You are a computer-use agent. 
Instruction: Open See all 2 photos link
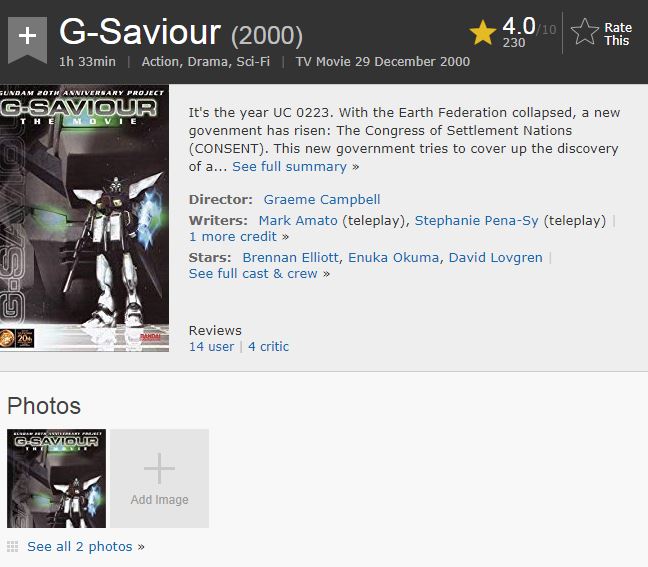tap(86, 546)
